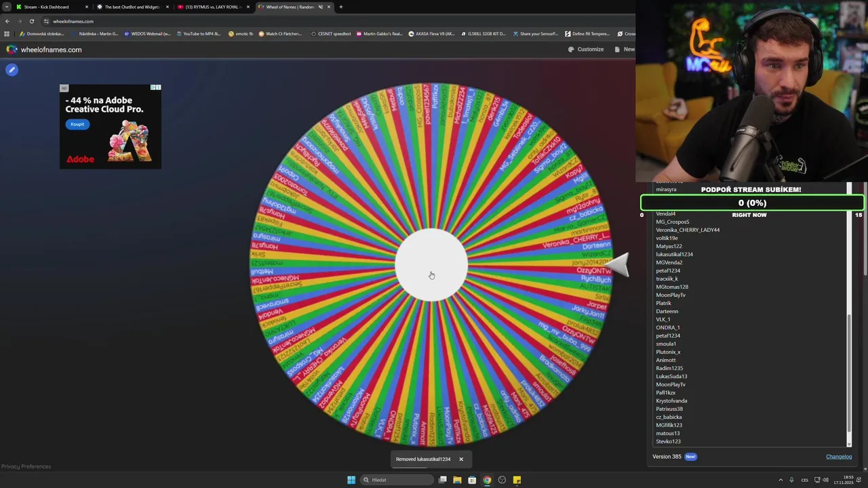Switch to Stream - Kick Dashboard tab
The height and width of the screenshot is (488, 868).
pyautogui.click(x=51, y=7)
